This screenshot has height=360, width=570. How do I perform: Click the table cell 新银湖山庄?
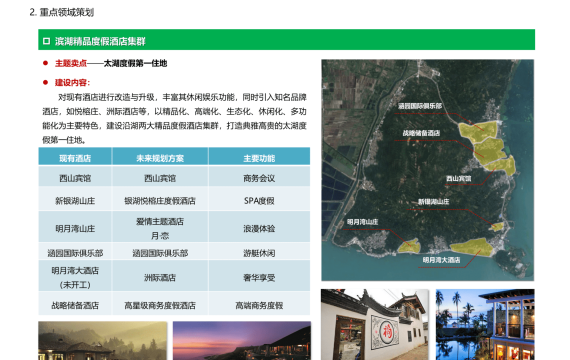click(75, 201)
